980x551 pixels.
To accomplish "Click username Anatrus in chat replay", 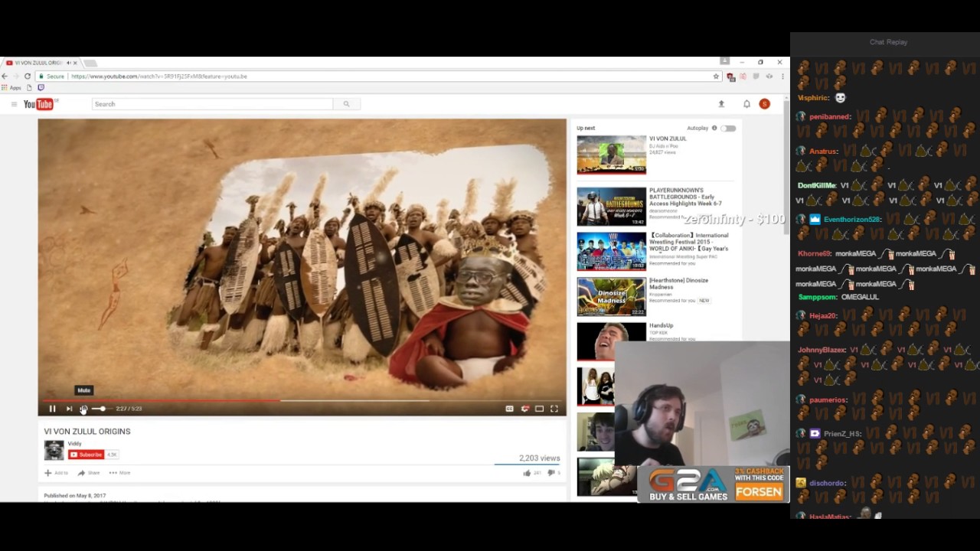I will 823,152.
